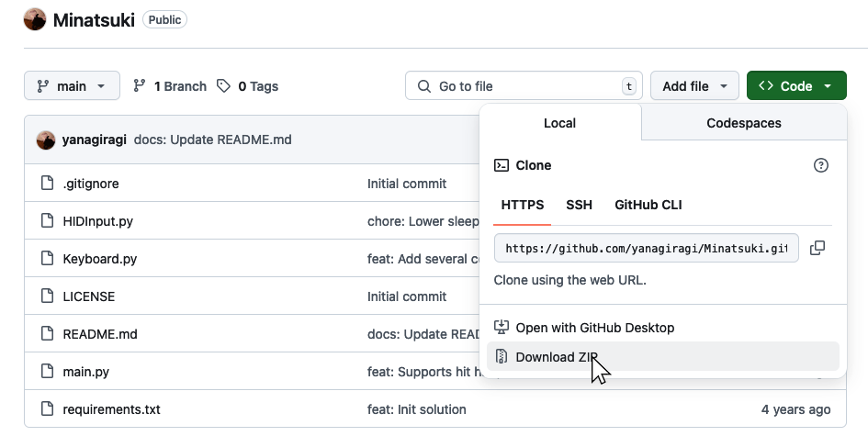
Task: Click the clone URL text field
Action: tap(646, 248)
